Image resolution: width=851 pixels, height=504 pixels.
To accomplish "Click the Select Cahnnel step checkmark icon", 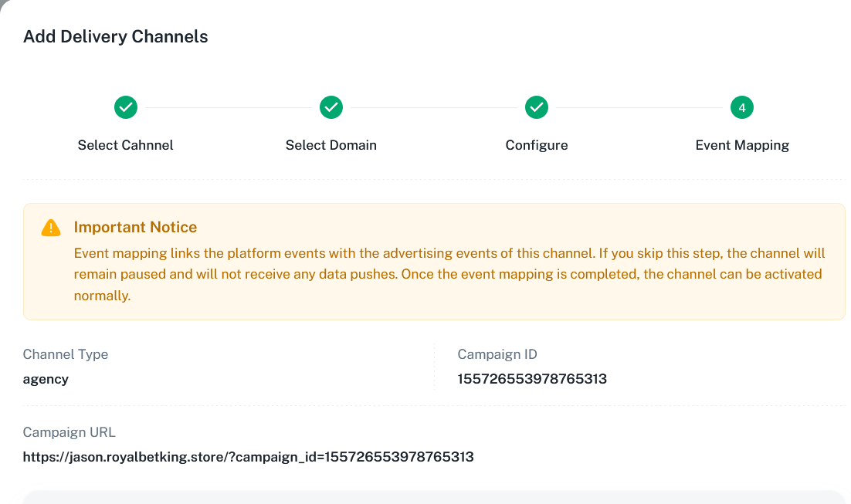I will (126, 108).
